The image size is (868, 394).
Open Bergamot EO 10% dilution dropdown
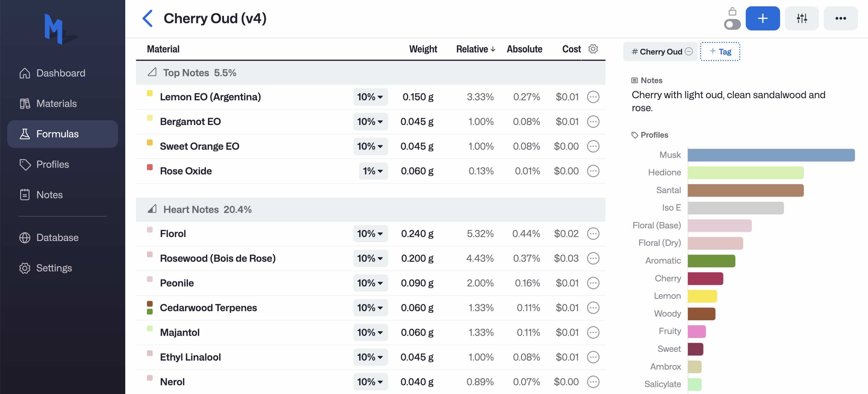click(370, 122)
